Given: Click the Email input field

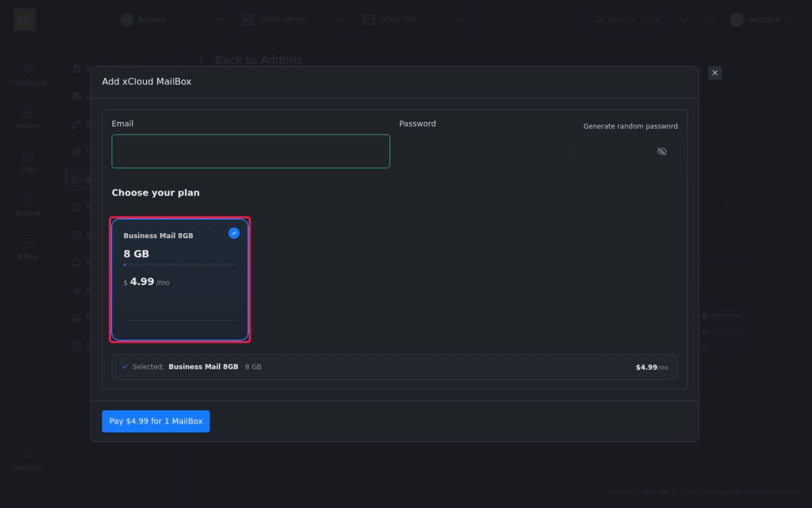Looking at the screenshot, I should pos(251,151).
